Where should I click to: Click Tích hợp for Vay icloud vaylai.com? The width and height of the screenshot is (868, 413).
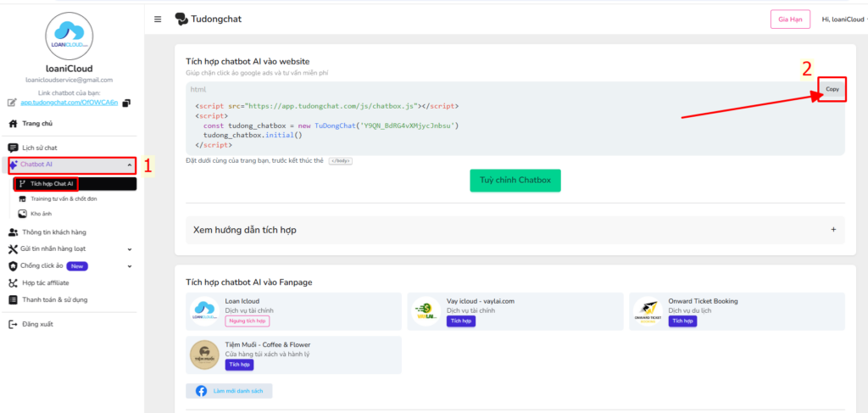tap(460, 321)
